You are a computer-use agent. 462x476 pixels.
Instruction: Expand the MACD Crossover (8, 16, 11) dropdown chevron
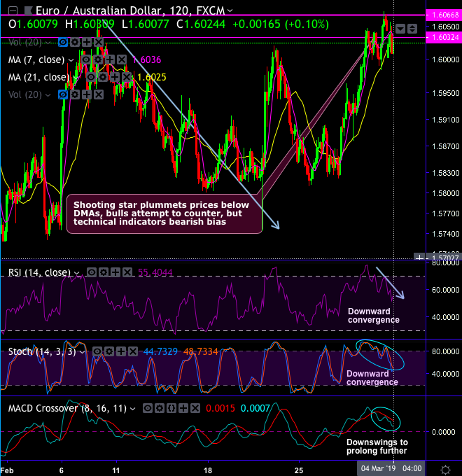(x=133, y=409)
